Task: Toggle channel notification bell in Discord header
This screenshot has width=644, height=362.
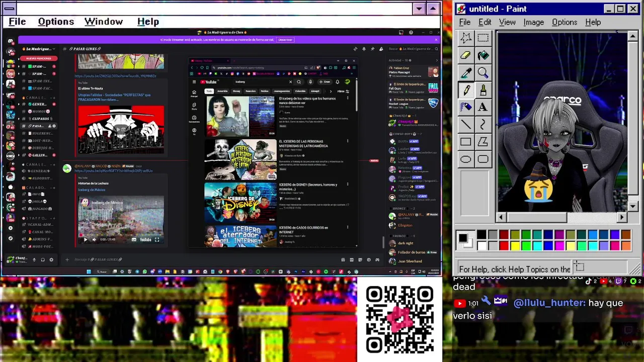Action: click(x=364, y=49)
